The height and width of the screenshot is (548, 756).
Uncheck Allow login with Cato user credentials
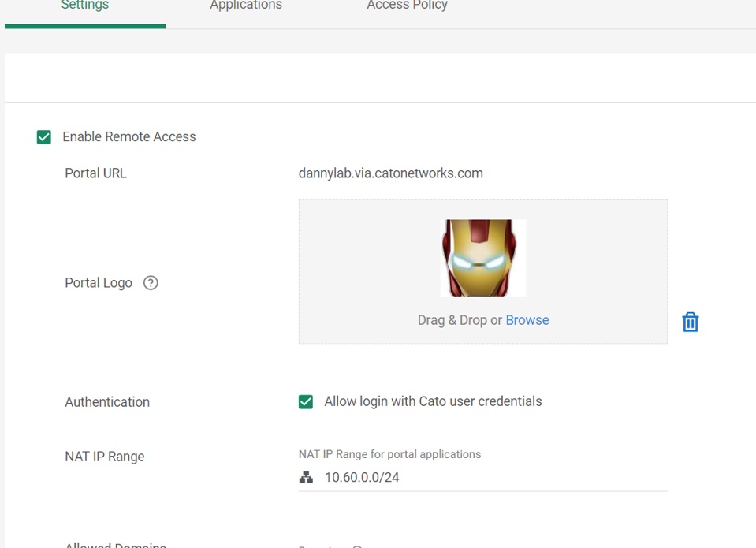click(306, 402)
